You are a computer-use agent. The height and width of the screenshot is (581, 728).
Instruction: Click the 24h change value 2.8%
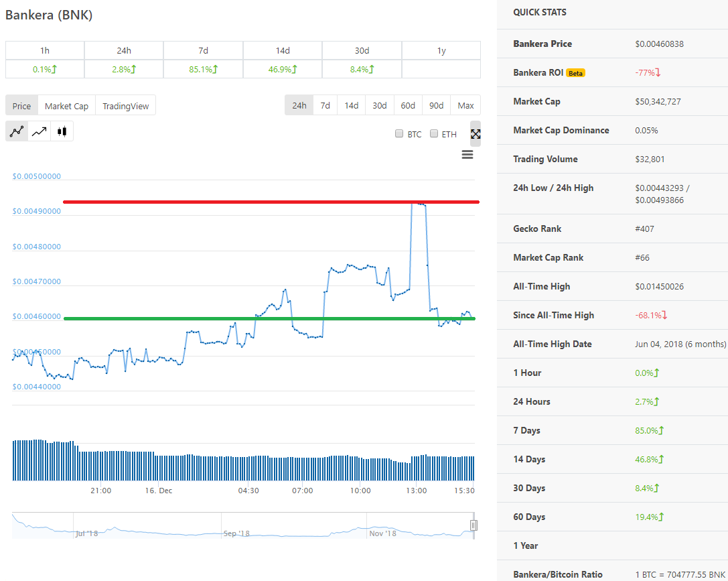(123, 69)
